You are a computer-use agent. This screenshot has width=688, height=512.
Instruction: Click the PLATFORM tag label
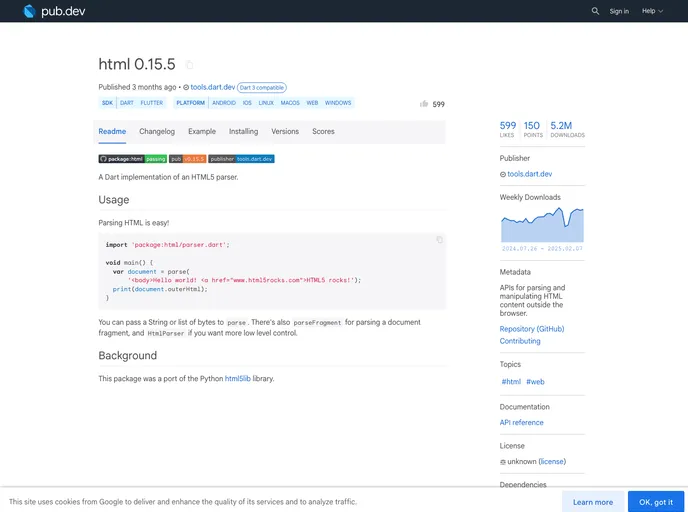(x=190, y=103)
